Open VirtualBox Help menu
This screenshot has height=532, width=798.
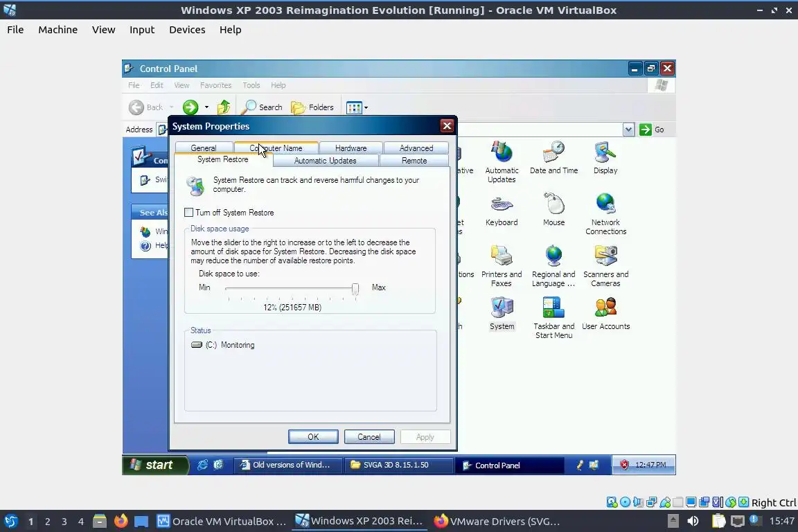click(x=230, y=30)
